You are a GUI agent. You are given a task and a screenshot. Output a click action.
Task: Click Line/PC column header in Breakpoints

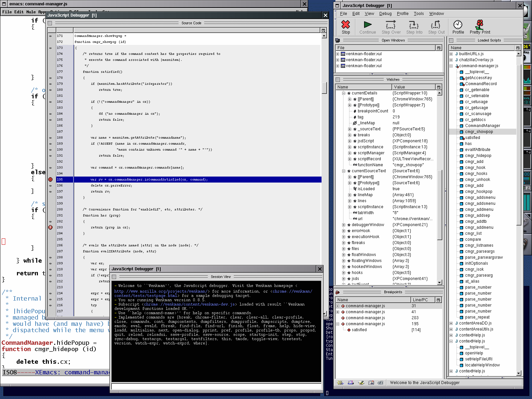pos(423,300)
